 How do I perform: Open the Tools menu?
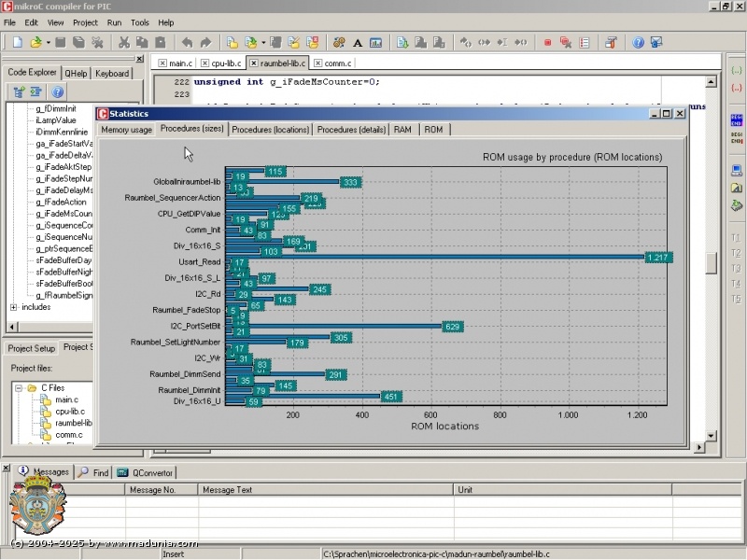point(139,22)
